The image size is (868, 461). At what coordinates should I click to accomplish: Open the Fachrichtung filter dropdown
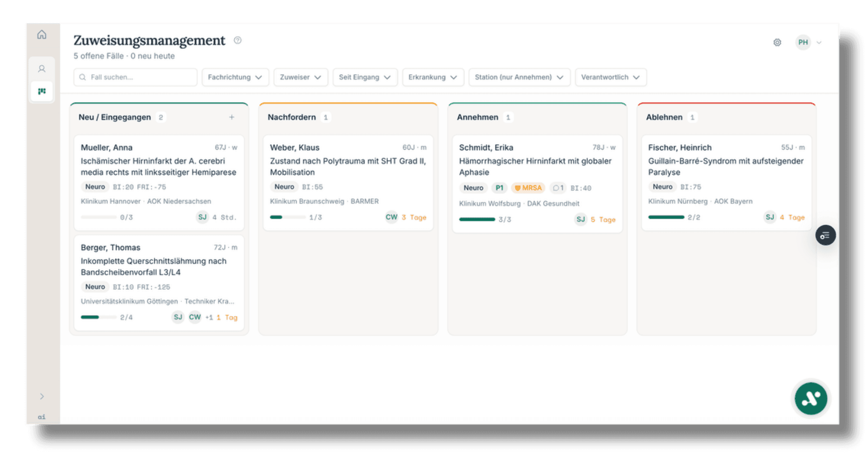point(235,77)
